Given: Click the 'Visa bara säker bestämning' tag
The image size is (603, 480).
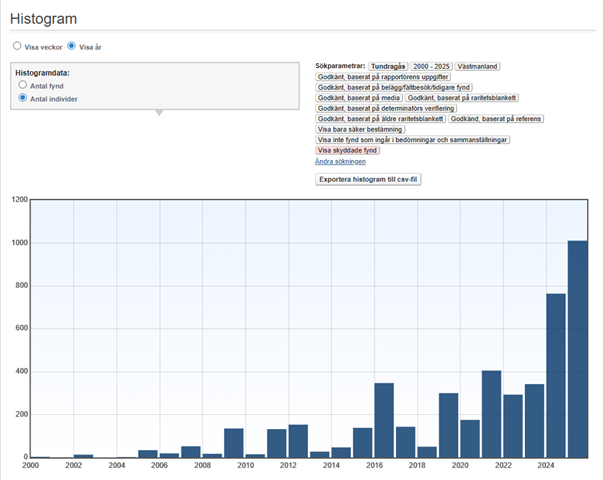Looking at the screenshot, I should point(360,129).
